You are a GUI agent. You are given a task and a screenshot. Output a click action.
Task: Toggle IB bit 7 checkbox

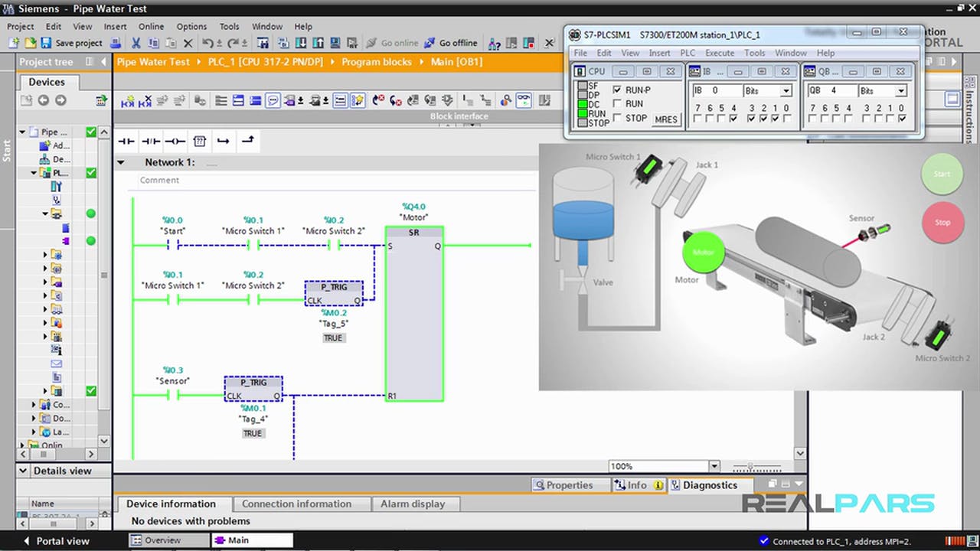coord(698,119)
